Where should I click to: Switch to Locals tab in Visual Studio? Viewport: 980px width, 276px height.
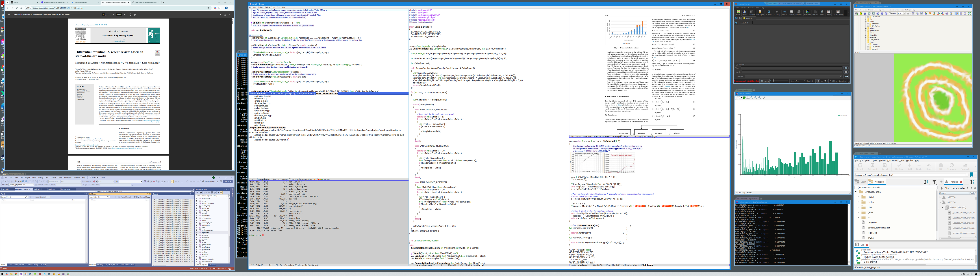pyautogui.click(x=10, y=265)
